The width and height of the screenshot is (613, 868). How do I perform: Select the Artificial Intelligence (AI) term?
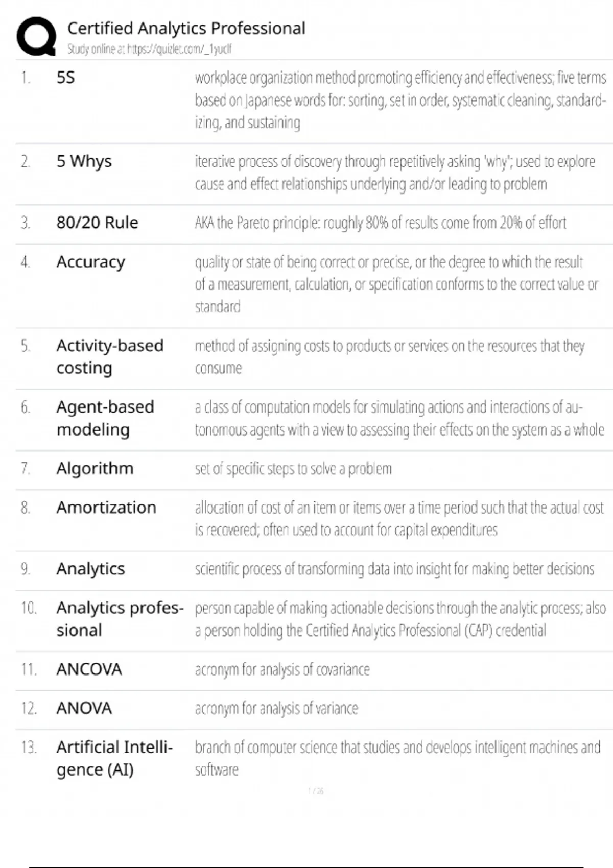point(114,758)
